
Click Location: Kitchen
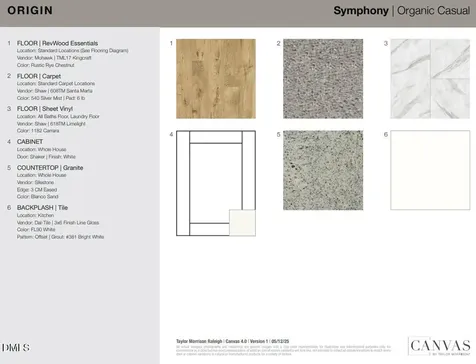35,215
